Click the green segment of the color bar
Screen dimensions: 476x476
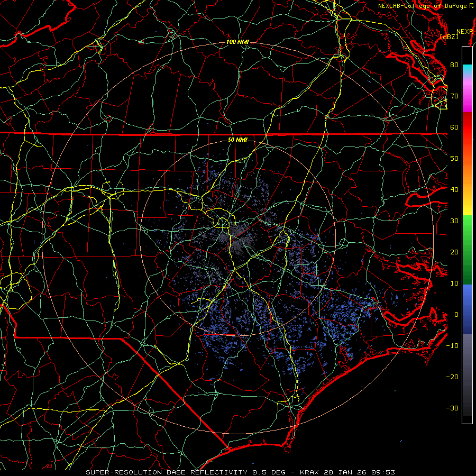467,249
